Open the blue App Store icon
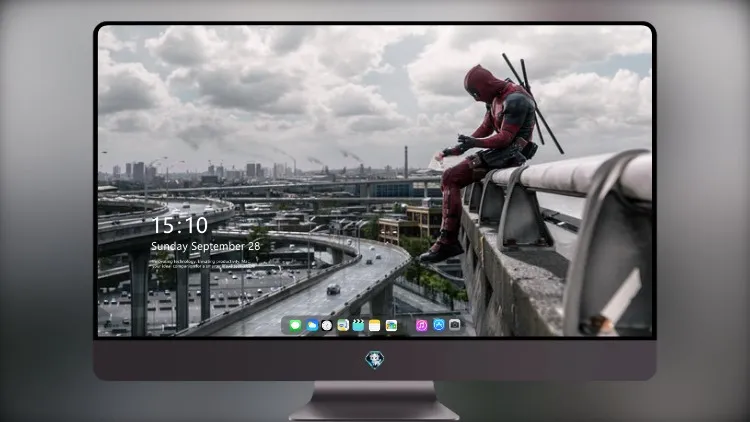The width and height of the screenshot is (750, 422). pos(439,325)
